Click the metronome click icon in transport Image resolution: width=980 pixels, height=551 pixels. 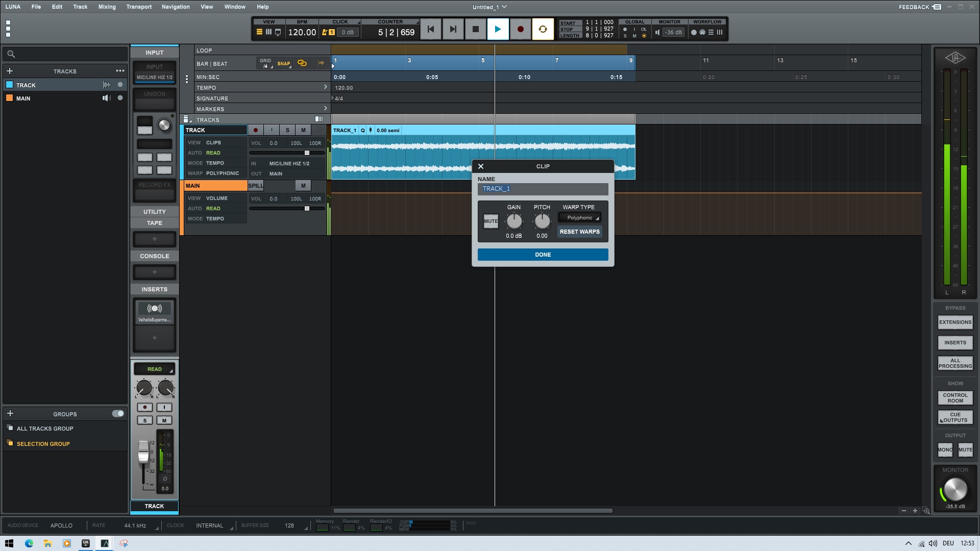(x=325, y=32)
